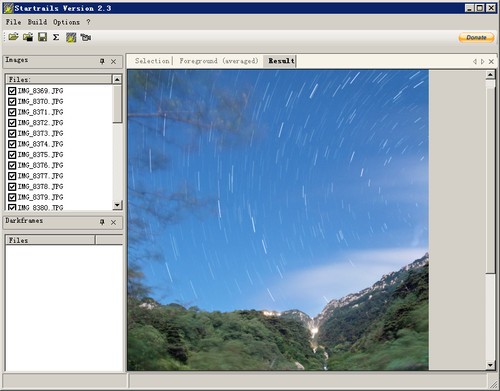The image size is (500, 391).
Task: Click the file list scroll up arrow
Action: coord(117,79)
